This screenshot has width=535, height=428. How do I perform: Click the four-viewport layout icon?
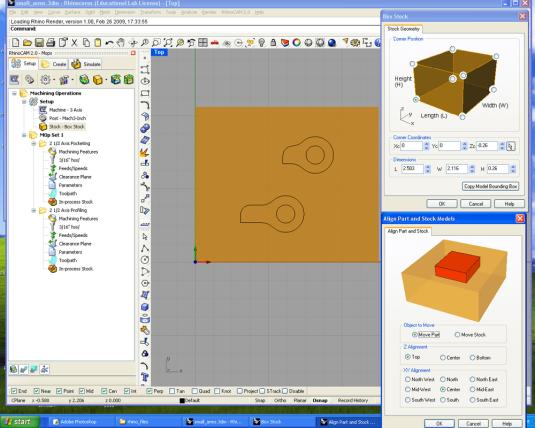[203, 43]
